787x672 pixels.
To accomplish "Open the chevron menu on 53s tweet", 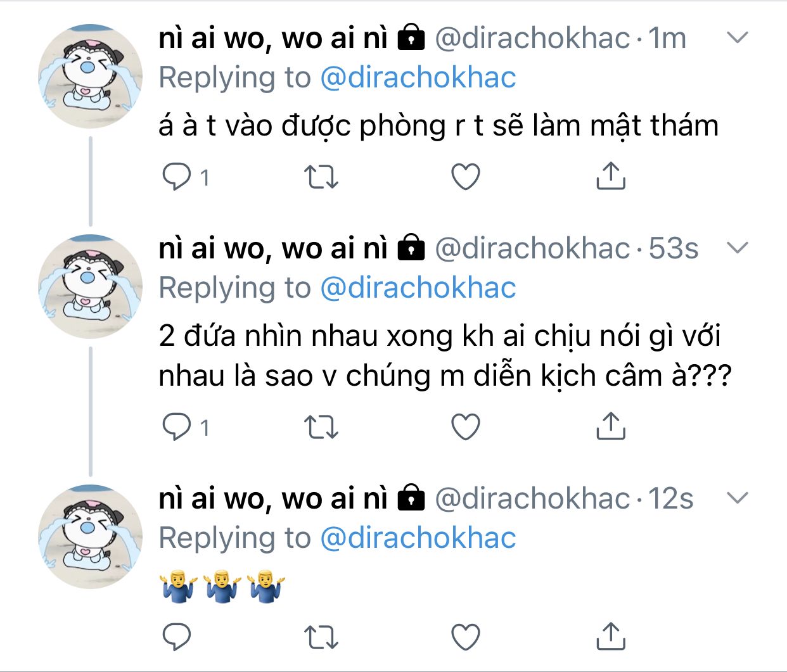I will point(738,248).
